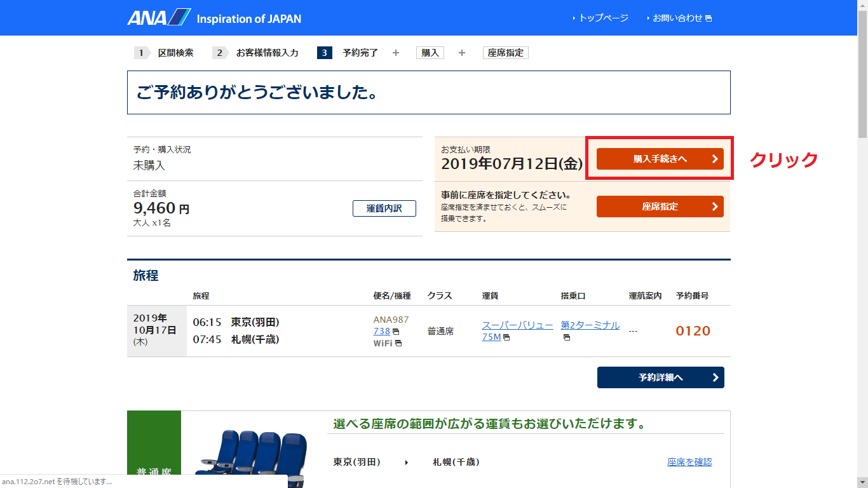Click the 座席指定 step box at top

pos(505,53)
